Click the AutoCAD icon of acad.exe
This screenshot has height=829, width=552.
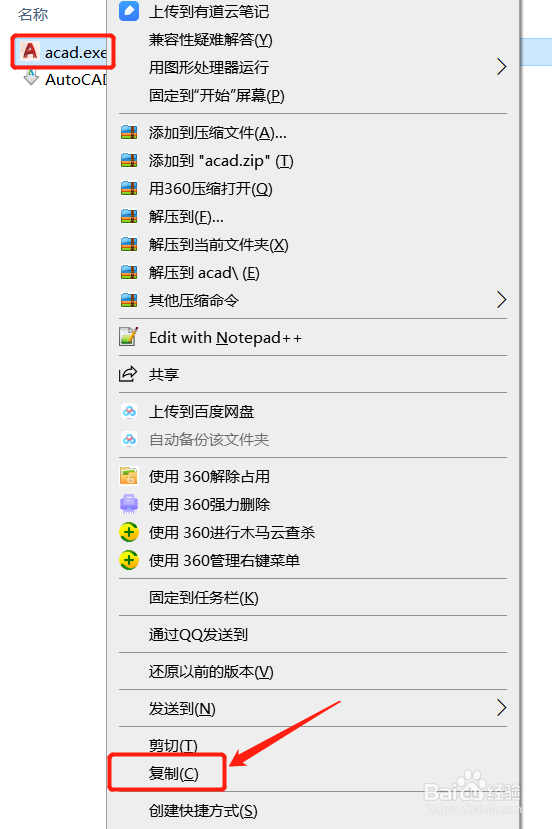point(30,51)
